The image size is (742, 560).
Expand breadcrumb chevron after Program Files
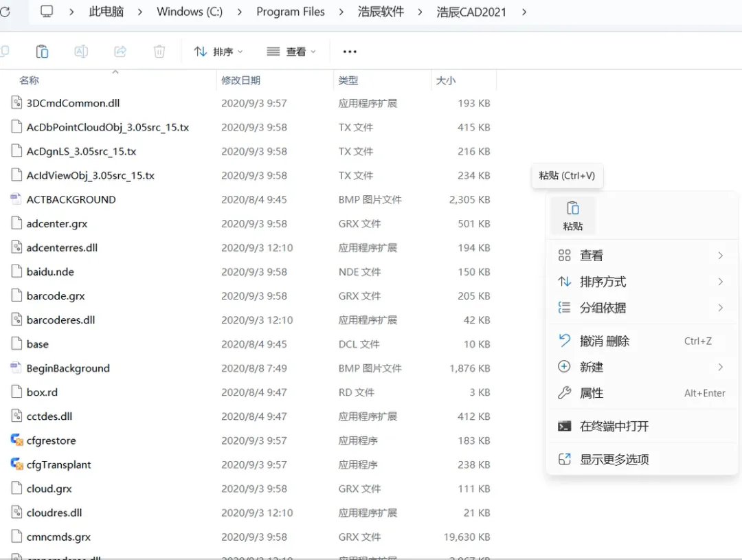(341, 12)
